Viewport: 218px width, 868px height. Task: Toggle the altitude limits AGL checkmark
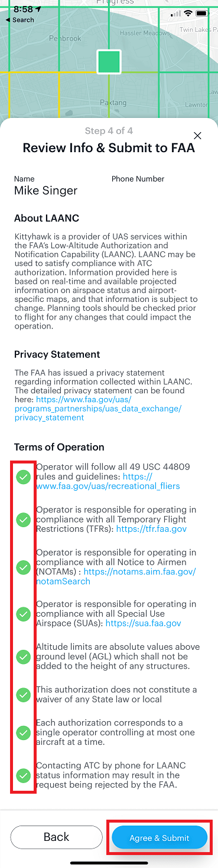click(x=23, y=656)
